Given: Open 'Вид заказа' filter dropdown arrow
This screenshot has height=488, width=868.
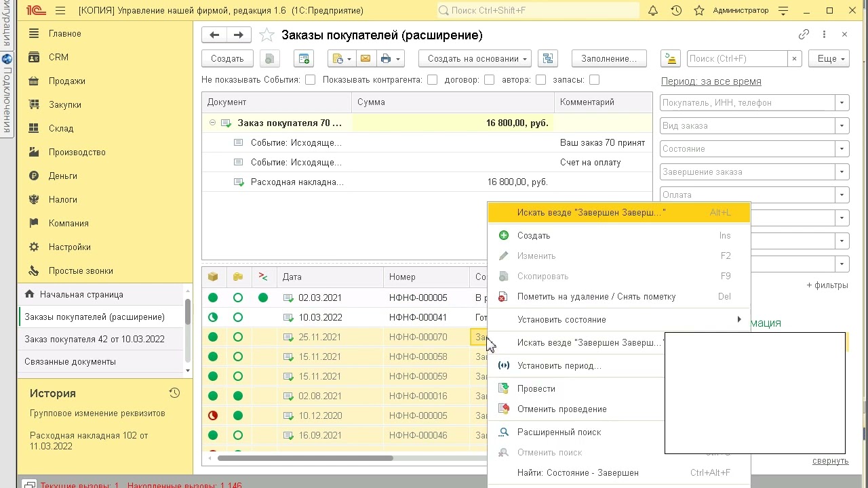Looking at the screenshot, I should pos(842,126).
